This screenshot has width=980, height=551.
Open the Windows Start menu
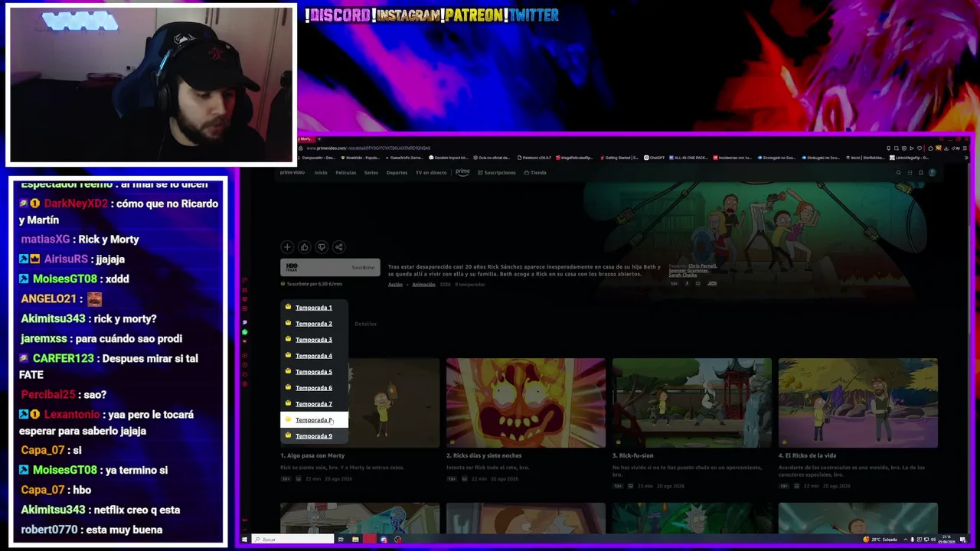click(x=244, y=540)
